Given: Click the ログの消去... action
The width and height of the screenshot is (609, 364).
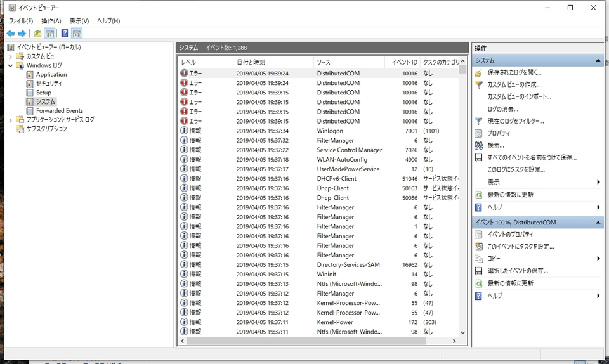Looking at the screenshot, I should point(502,109).
